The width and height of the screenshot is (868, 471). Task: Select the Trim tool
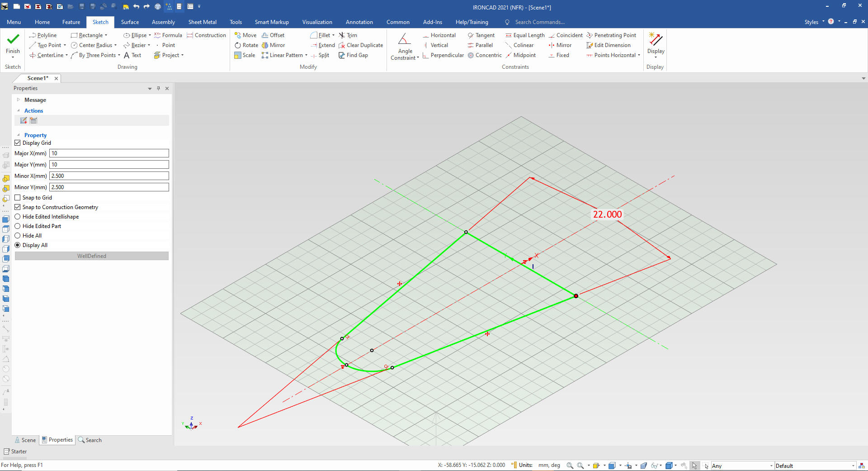(x=348, y=35)
